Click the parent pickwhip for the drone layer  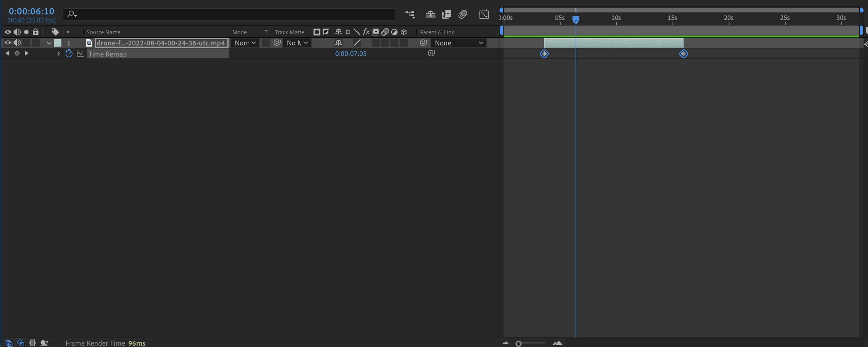point(423,43)
